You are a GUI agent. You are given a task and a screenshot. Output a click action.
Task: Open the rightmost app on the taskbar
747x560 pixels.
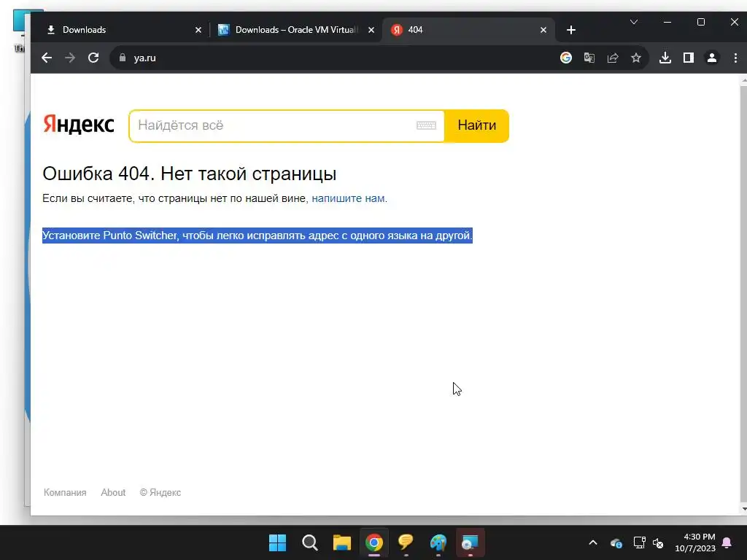point(471,542)
